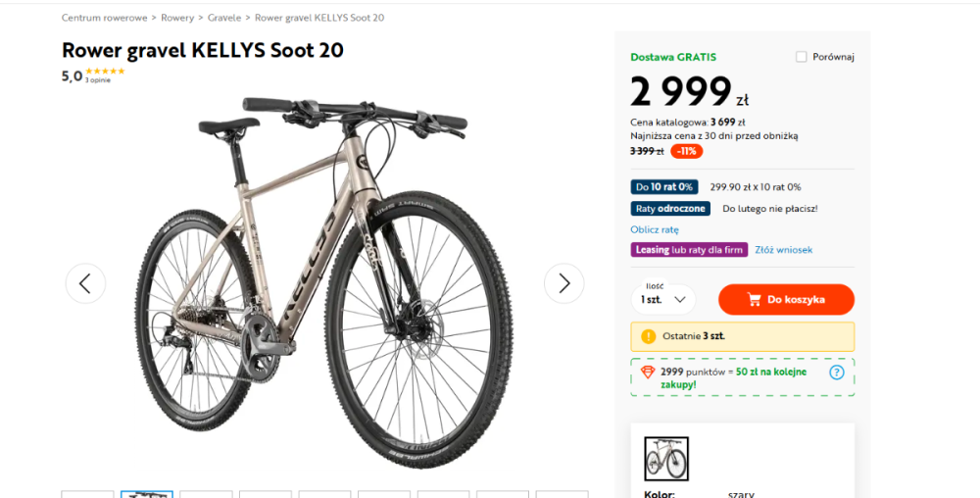Click the five-star rating icons

click(105, 72)
